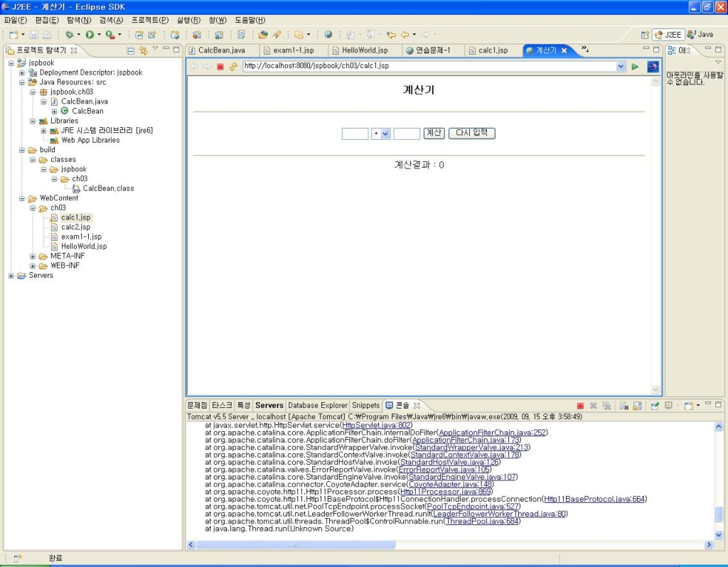Toggle Link with Editor in project explorer
The width and height of the screenshot is (728, 567).
pos(143,50)
